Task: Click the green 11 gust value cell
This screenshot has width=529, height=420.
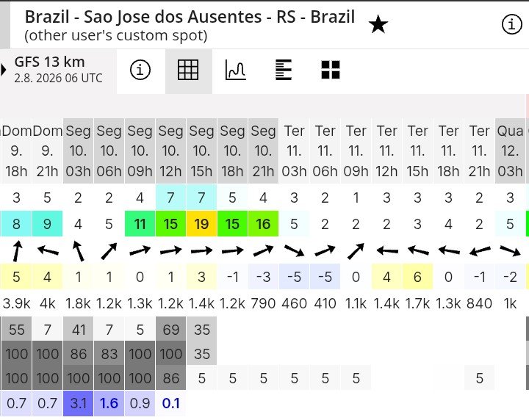Action: coord(140,224)
